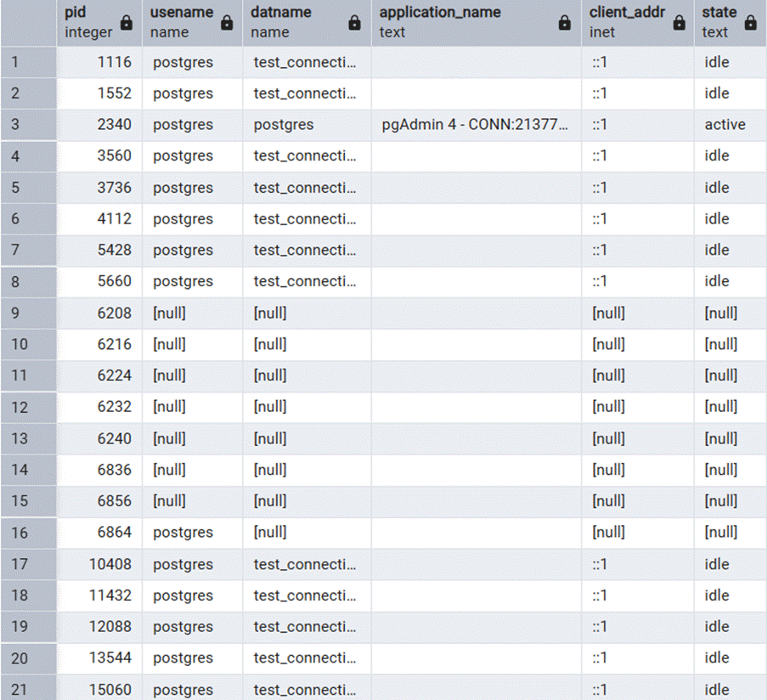Click pid cell 13544
The image size is (767, 700).
point(99,658)
